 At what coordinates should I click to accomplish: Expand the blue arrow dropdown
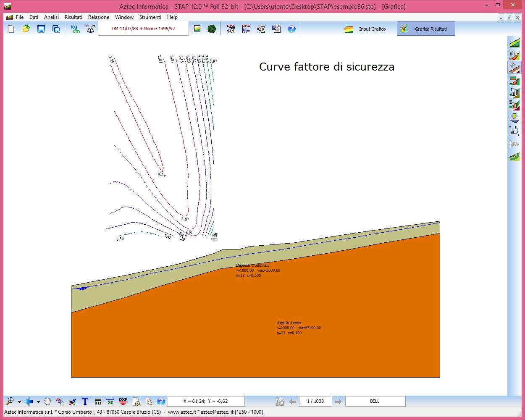(38, 402)
